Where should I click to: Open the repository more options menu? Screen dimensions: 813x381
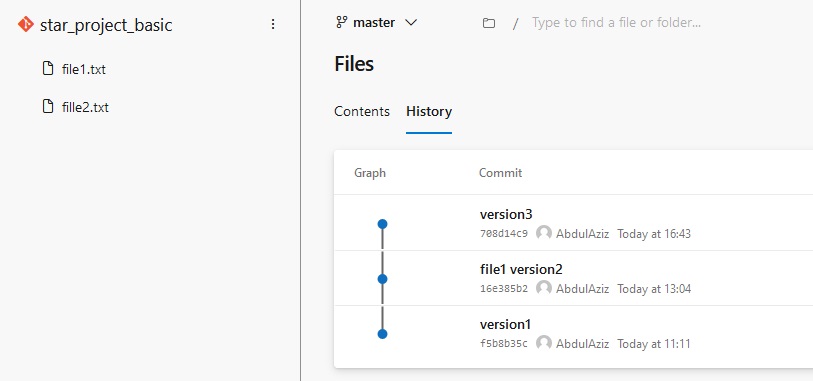click(273, 24)
